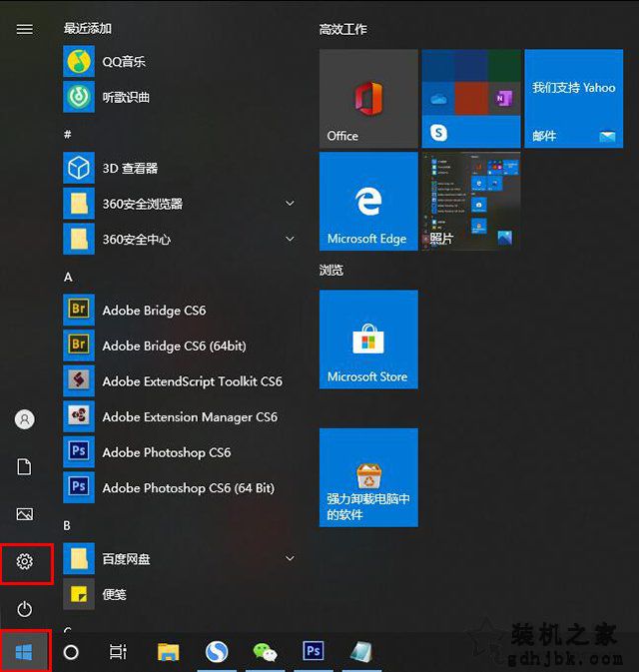Open the notepad-like app on taskbar
Image resolution: width=639 pixels, height=672 pixels.
coord(361,652)
